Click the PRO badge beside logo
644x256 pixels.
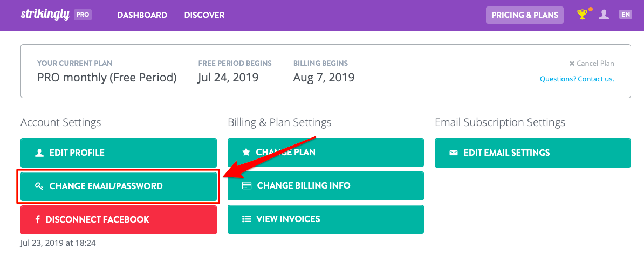click(x=83, y=15)
